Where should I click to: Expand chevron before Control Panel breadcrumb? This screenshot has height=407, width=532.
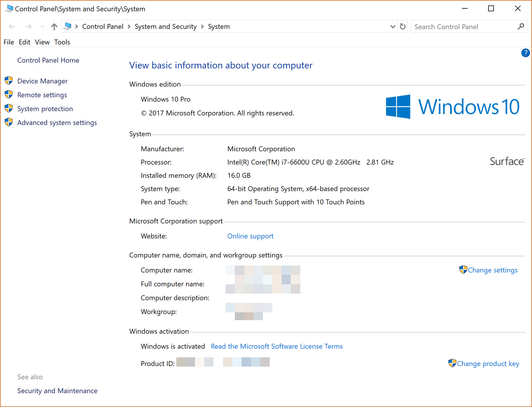click(76, 27)
